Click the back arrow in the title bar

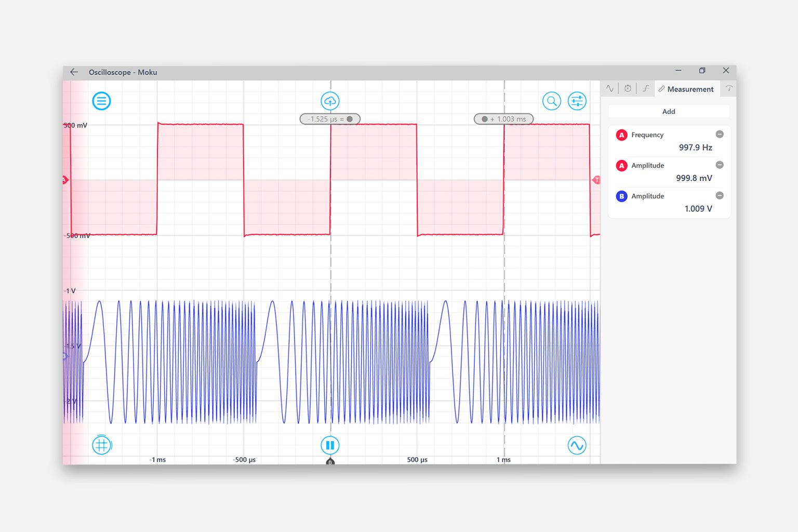73,72
